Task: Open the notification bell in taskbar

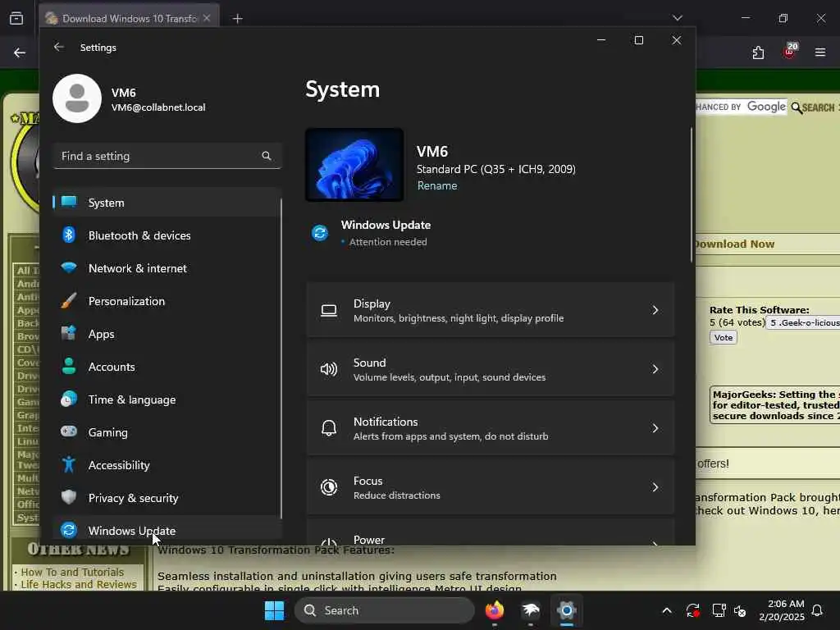Action: click(818, 610)
